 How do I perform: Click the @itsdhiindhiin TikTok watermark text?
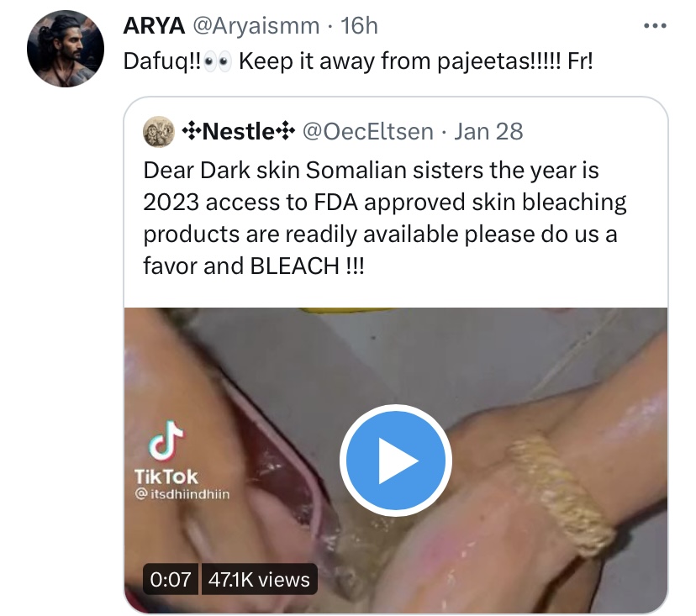(x=182, y=494)
